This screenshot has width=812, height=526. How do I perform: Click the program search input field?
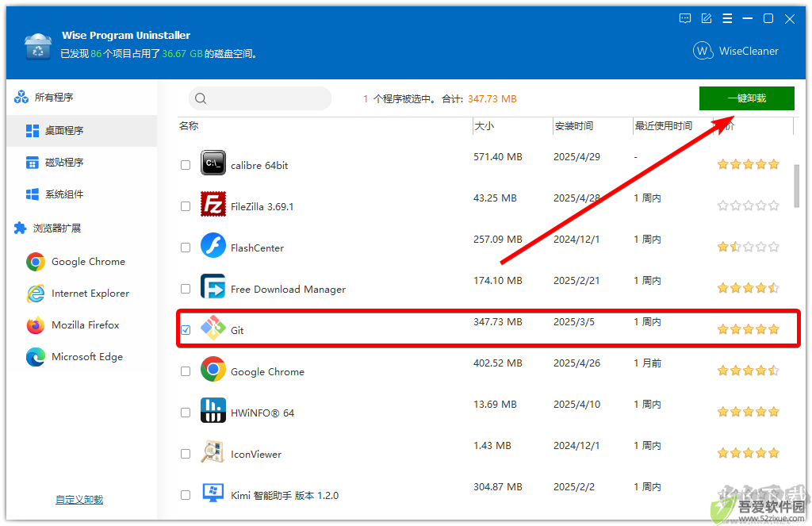pyautogui.click(x=259, y=98)
